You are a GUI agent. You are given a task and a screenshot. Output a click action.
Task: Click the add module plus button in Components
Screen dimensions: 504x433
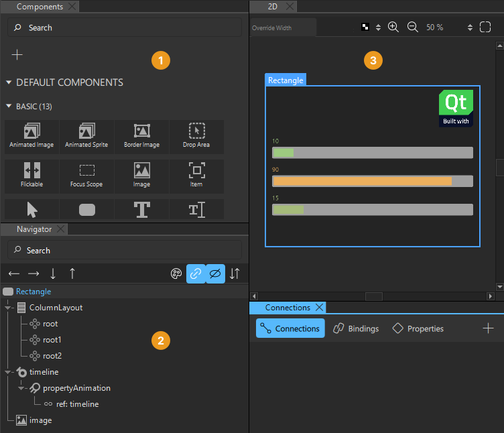(17, 54)
